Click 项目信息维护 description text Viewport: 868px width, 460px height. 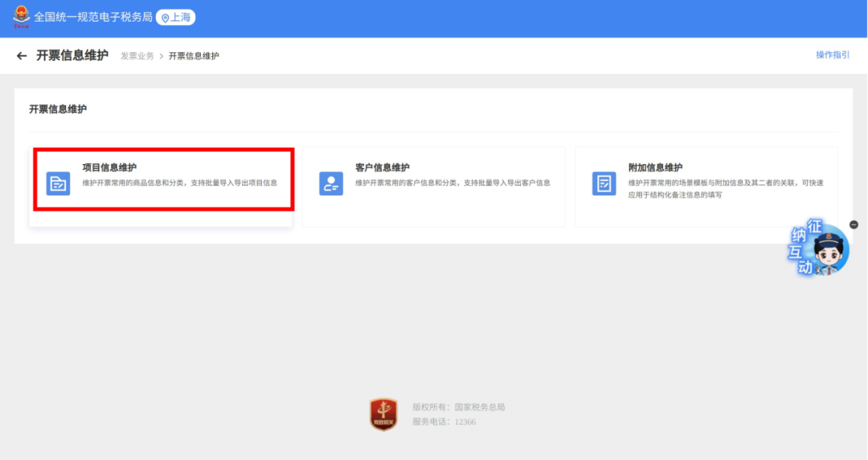click(x=180, y=183)
